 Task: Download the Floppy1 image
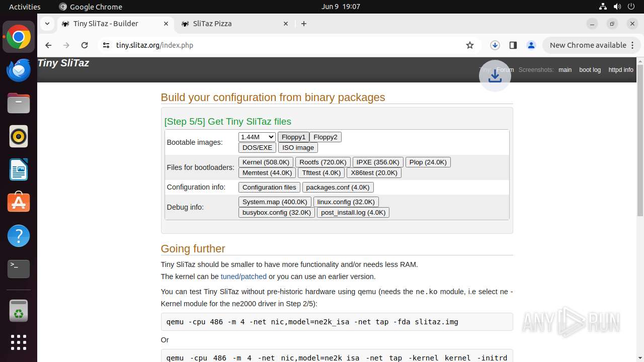click(x=293, y=137)
